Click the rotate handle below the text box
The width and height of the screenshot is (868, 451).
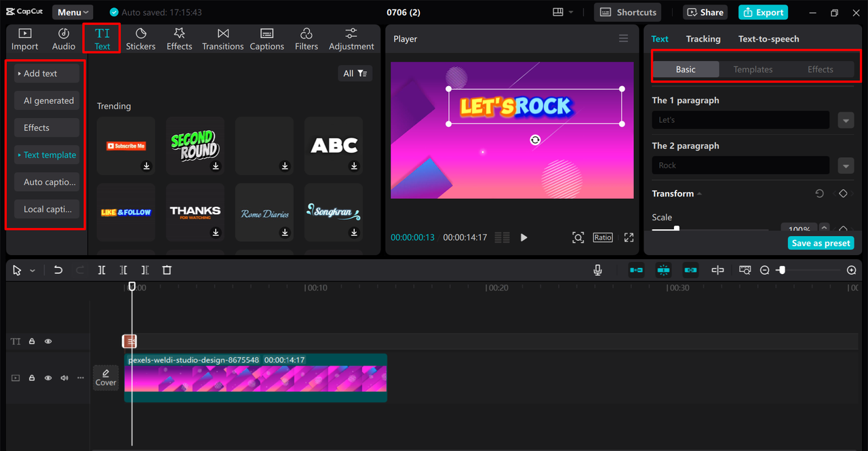535,140
